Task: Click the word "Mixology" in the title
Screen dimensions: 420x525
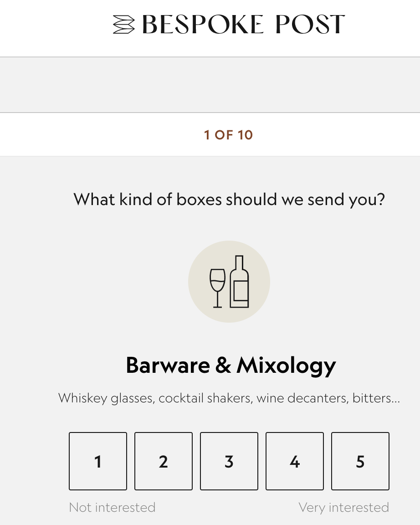Action: click(x=286, y=365)
